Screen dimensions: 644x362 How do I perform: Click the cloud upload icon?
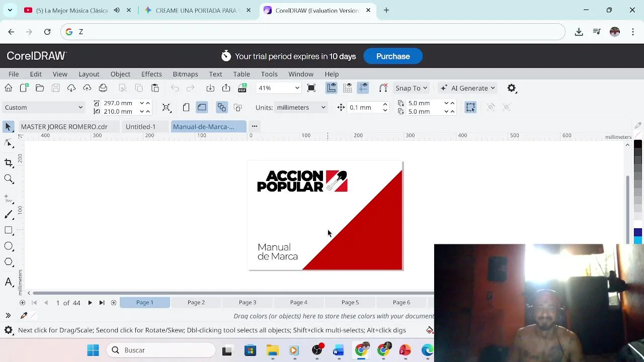[x=87, y=88]
